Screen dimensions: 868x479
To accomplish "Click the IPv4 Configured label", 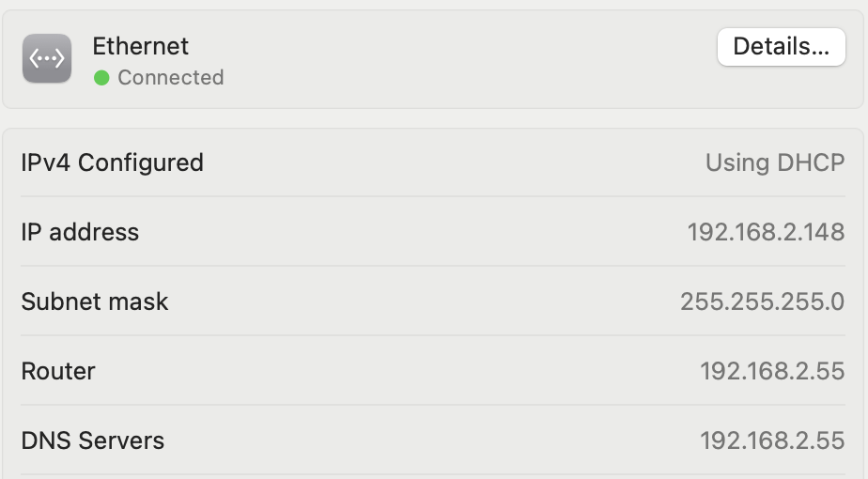I will click(x=113, y=162).
